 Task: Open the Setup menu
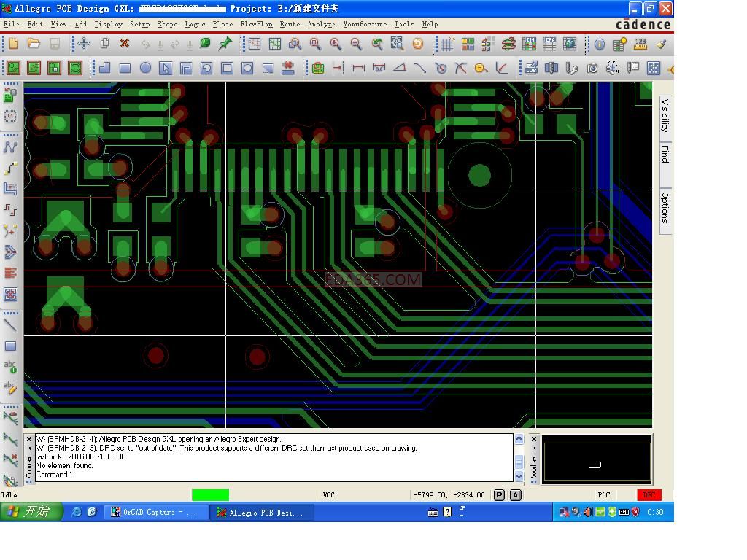point(139,24)
